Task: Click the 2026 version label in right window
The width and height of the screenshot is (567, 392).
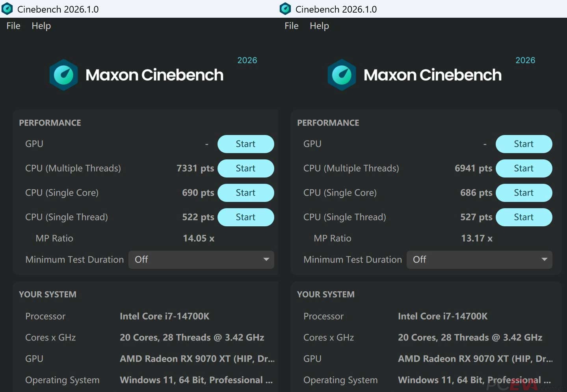Action: (525, 60)
